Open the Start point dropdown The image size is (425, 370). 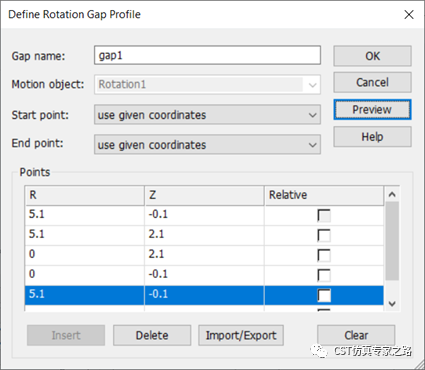(x=207, y=115)
